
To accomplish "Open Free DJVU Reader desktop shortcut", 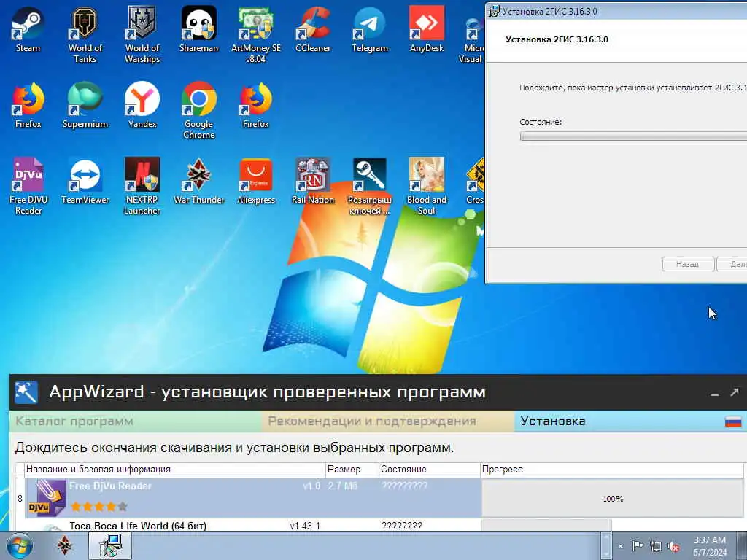I will [28, 186].
